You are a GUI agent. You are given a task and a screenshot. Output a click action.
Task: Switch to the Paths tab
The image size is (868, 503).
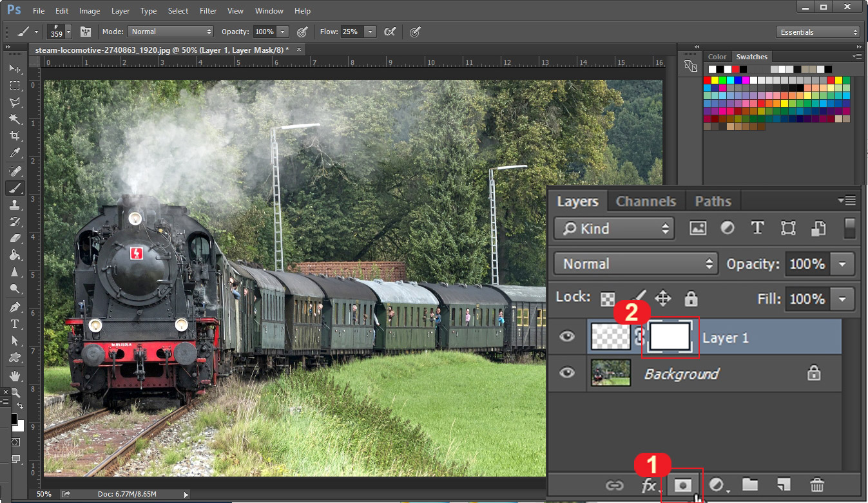[713, 201]
